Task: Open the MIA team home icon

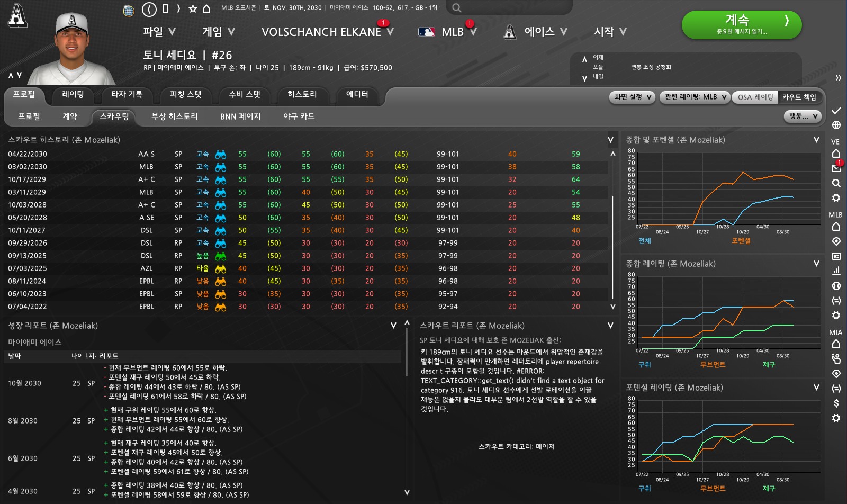Action: click(836, 344)
